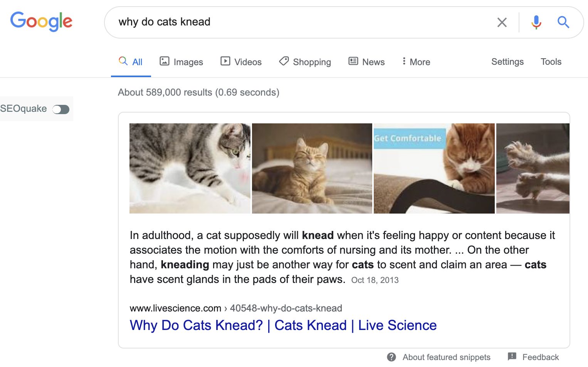Open the Get Comfortable cat image
The image size is (588, 367).
coord(434,168)
